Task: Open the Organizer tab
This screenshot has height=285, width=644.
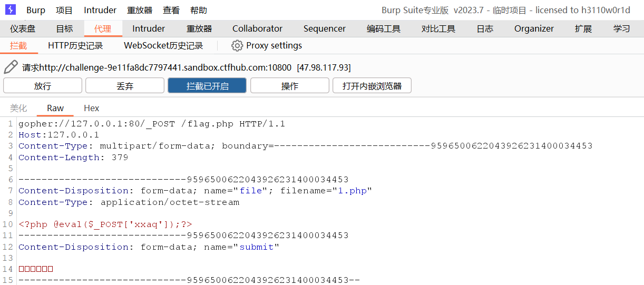Action: 534,28
